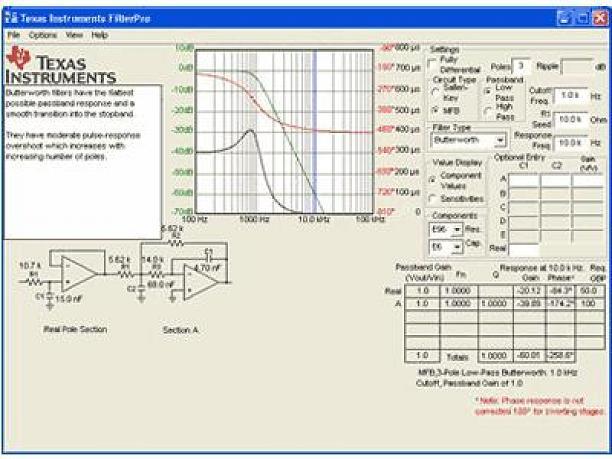
Task: Click the 'Section A' label
Action: (x=180, y=330)
